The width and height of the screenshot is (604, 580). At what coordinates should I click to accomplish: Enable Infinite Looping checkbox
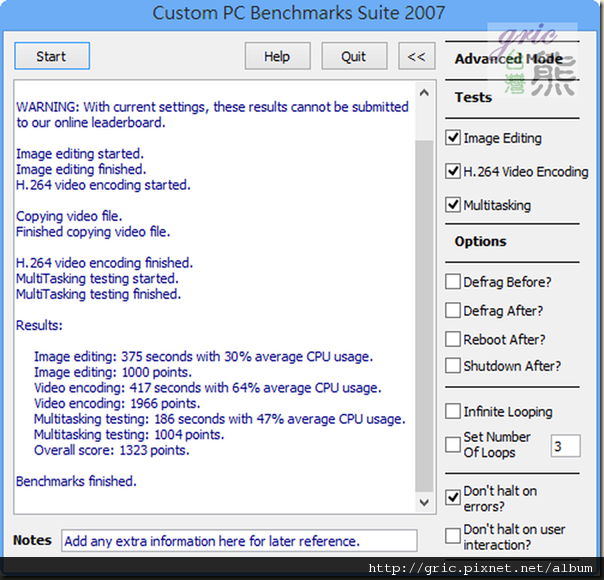click(453, 411)
